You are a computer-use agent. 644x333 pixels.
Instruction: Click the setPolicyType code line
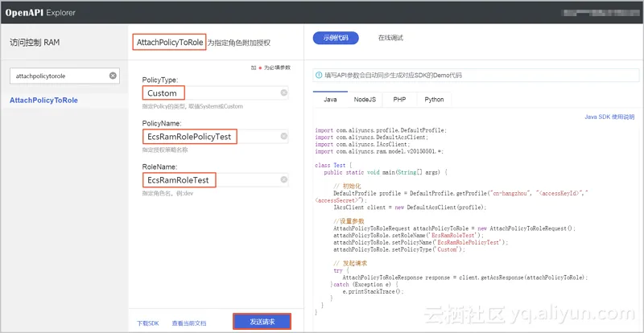click(x=398, y=249)
